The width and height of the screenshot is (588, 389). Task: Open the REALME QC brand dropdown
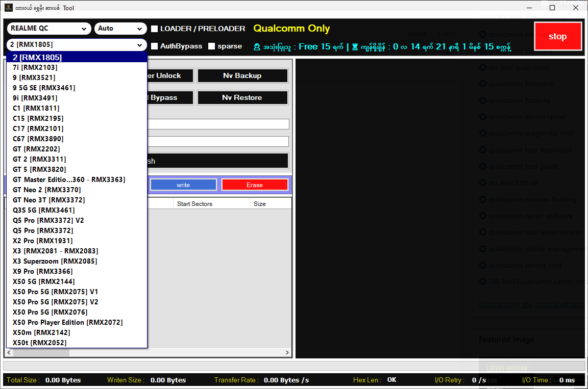49,29
